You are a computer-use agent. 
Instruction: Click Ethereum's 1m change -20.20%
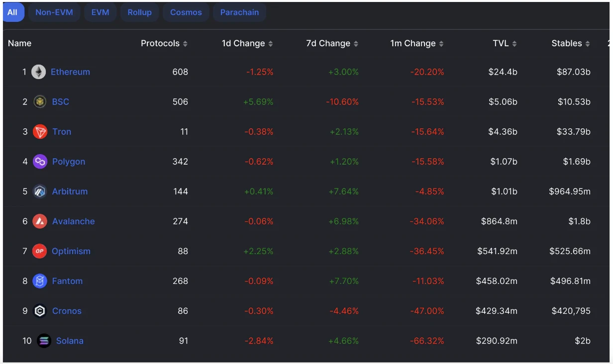point(427,72)
